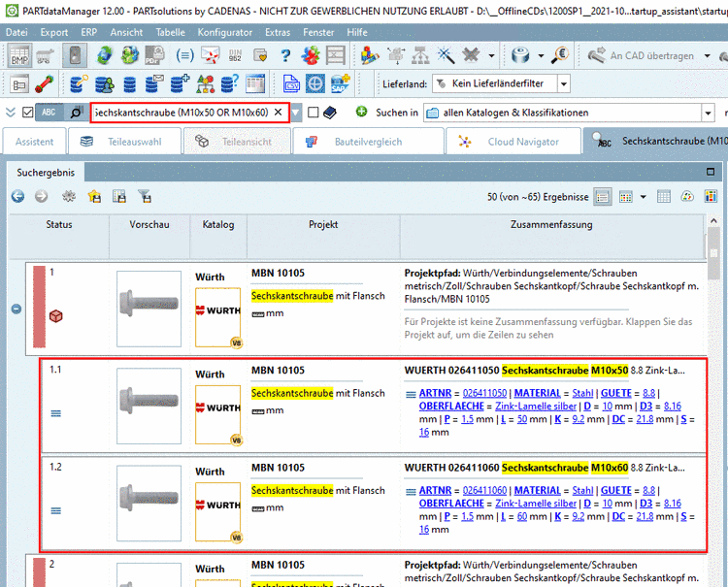The image size is (728, 587).
Task: Toggle the ABC text search button
Action: 50,113
